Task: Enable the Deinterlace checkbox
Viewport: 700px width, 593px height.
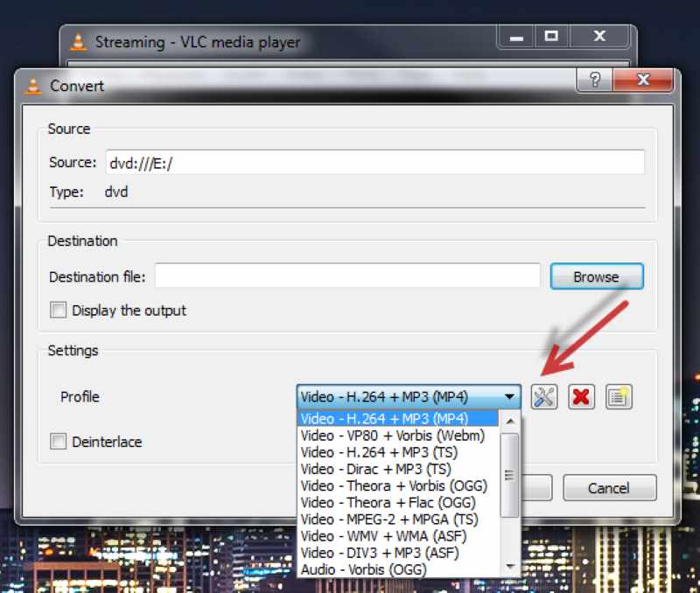Action: click(x=58, y=442)
